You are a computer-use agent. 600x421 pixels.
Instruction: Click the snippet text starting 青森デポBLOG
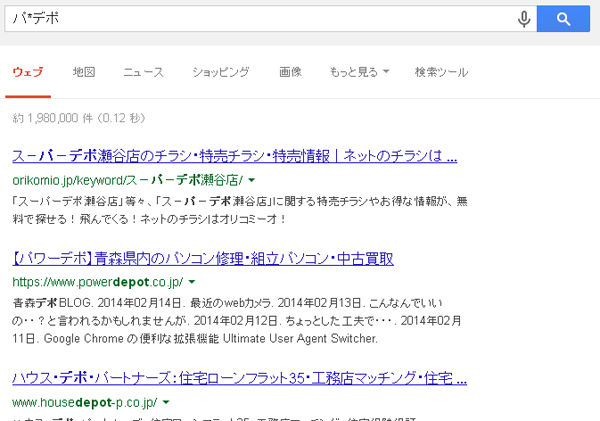tap(237, 321)
